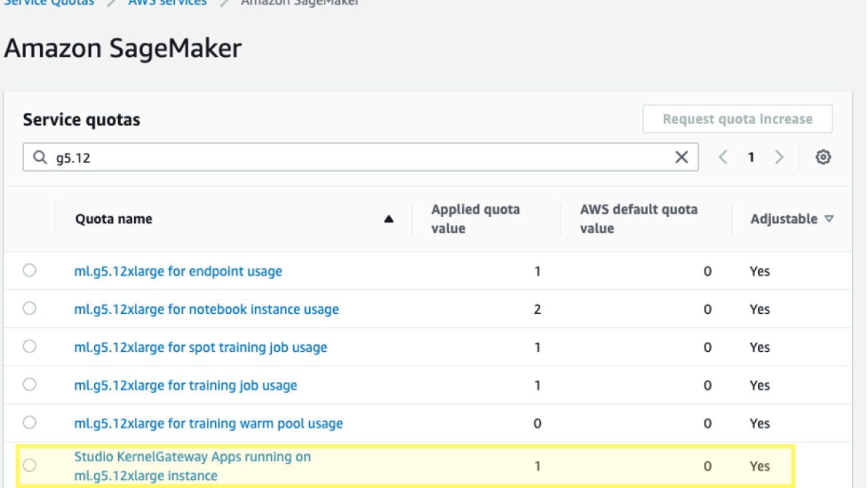Select radio for training warm pool usage
The height and width of the screenshot is (488, 868).
(29, 423)
